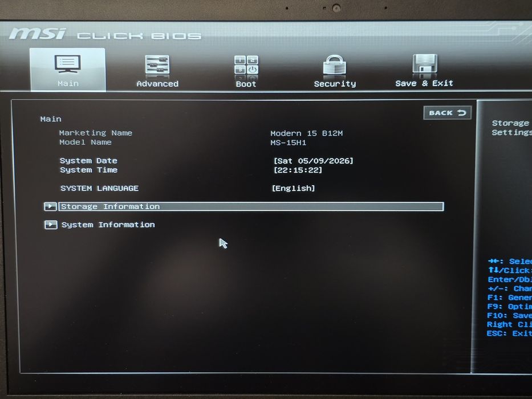
Task: Edit the System Date value
Action: [x=314, y=161]
